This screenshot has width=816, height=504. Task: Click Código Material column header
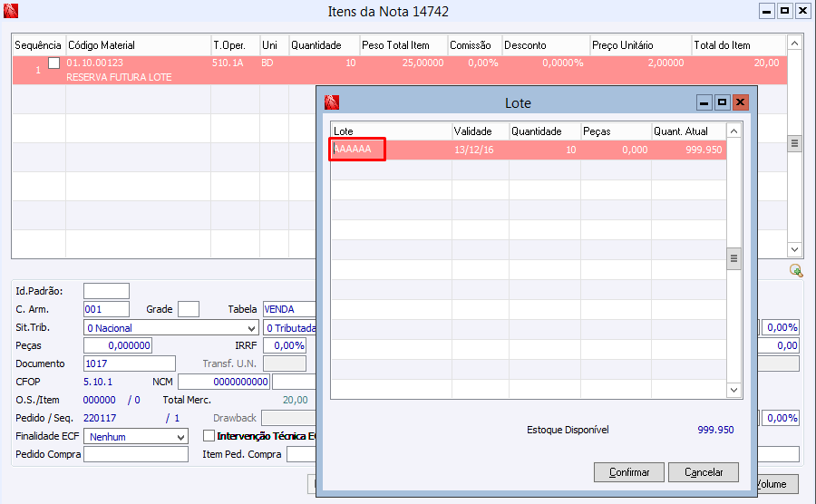[x=138, y=45]
